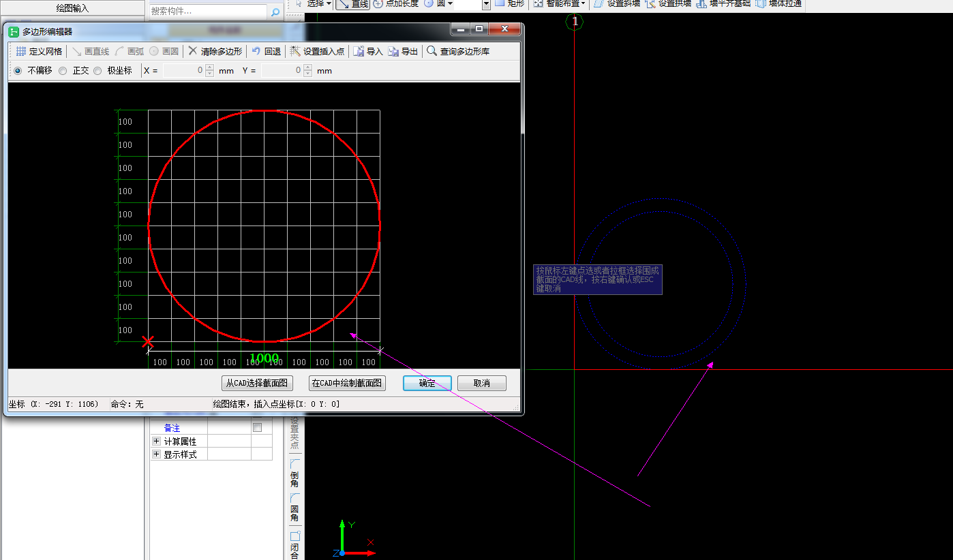Click 1000 dimension label below grid
953x560 pixels.
264,358
